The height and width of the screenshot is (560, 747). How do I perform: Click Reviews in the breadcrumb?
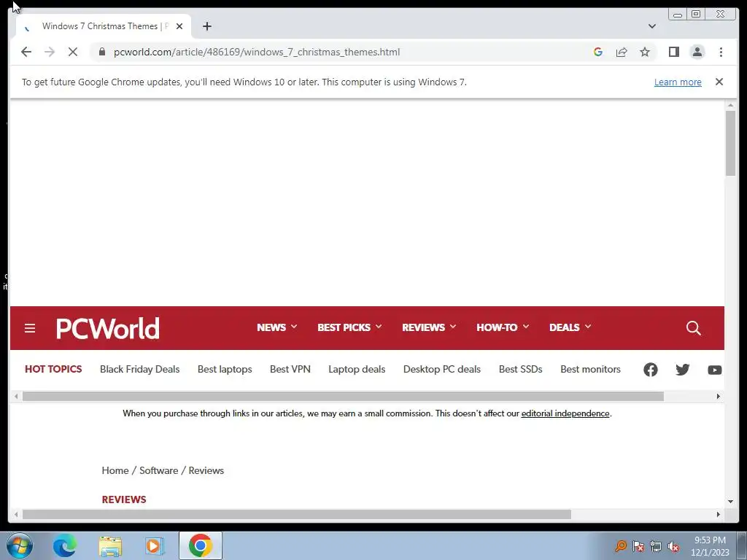206,470
